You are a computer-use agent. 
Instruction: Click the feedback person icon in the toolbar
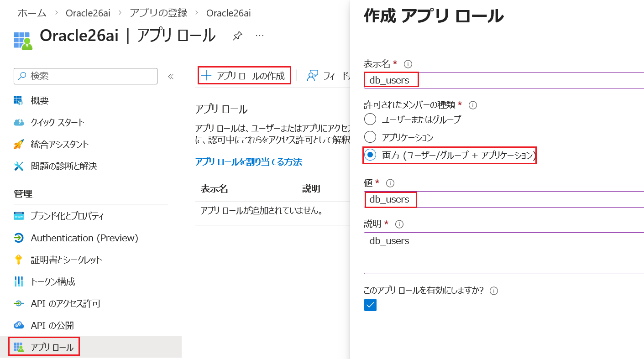[313, 76]
